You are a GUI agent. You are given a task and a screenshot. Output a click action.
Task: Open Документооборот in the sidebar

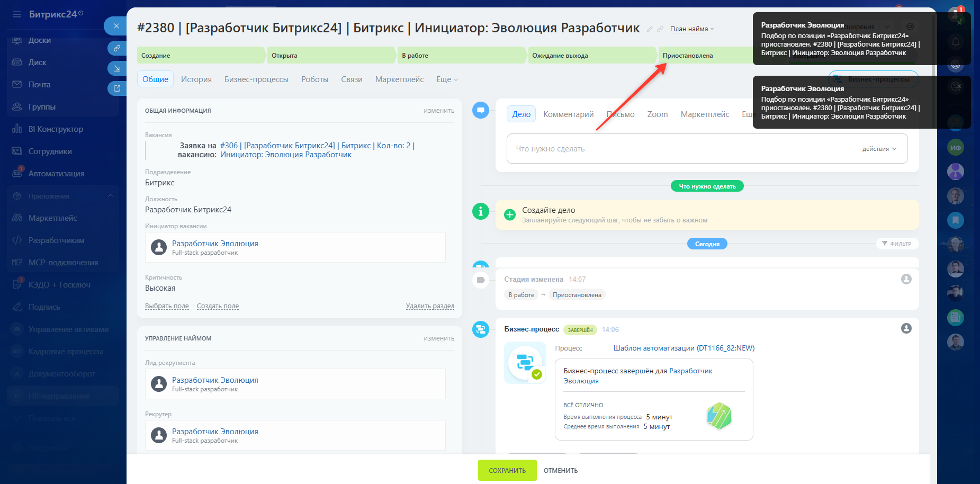pyautogui.click(x=62, y=374)
